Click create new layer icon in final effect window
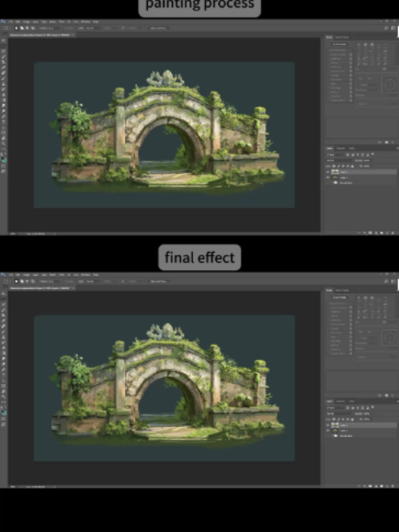This screenshot has height=532, width=399. (x=388, y=486)
